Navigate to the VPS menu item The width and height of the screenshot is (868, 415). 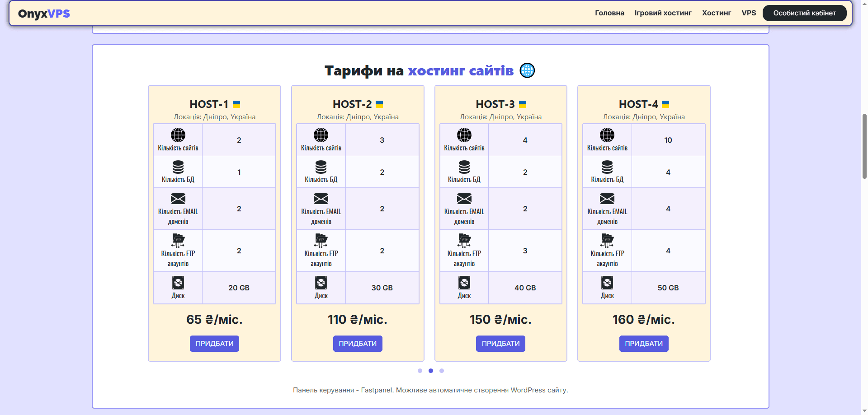749,13
